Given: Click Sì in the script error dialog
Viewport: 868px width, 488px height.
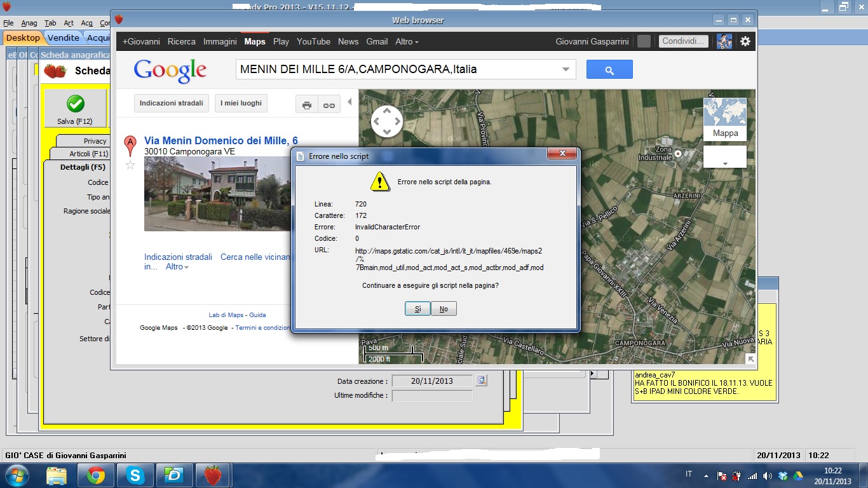Looking at the screenshot, I should point(417,309).
